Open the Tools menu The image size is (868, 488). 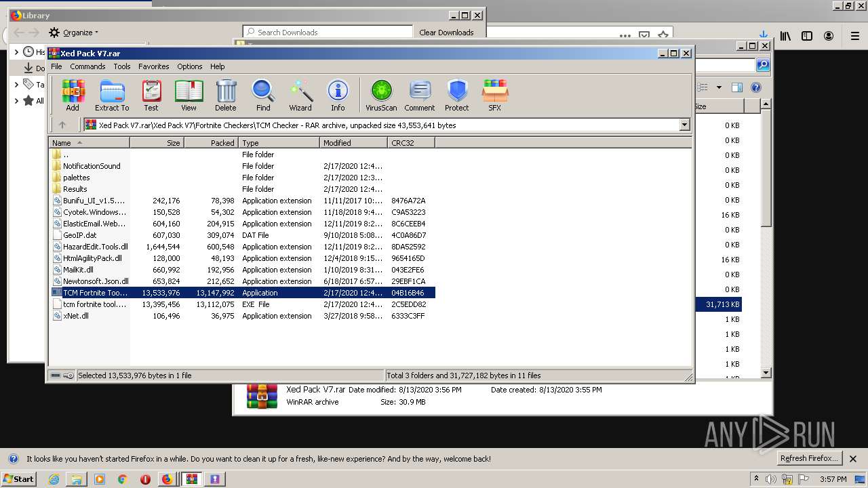[122, 66]
